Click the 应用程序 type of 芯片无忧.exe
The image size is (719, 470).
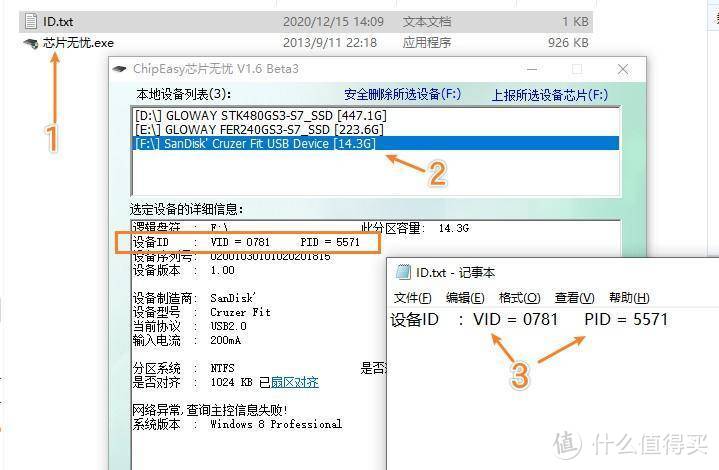tap(427, 43)
